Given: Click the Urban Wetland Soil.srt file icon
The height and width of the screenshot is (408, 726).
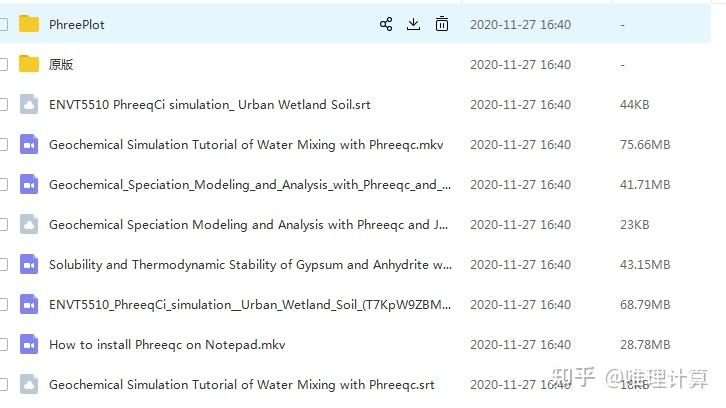Looking at the screenshot, I should 29,104.
